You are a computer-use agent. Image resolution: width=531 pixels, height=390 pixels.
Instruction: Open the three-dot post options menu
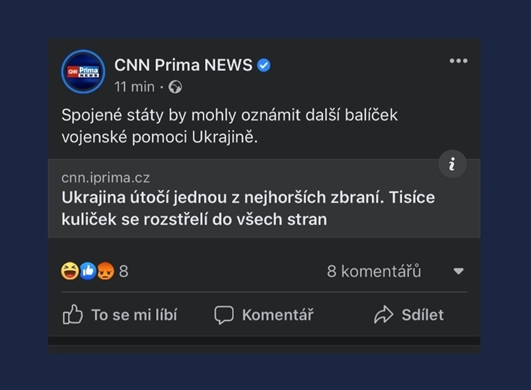point(458,61)
